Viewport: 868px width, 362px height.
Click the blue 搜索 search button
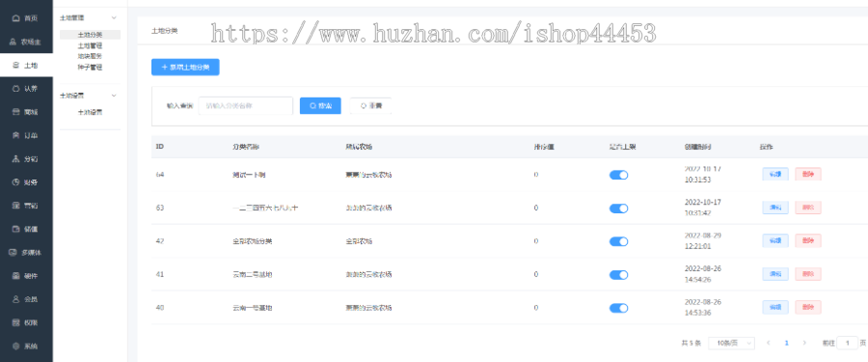(x=320, y=105)
